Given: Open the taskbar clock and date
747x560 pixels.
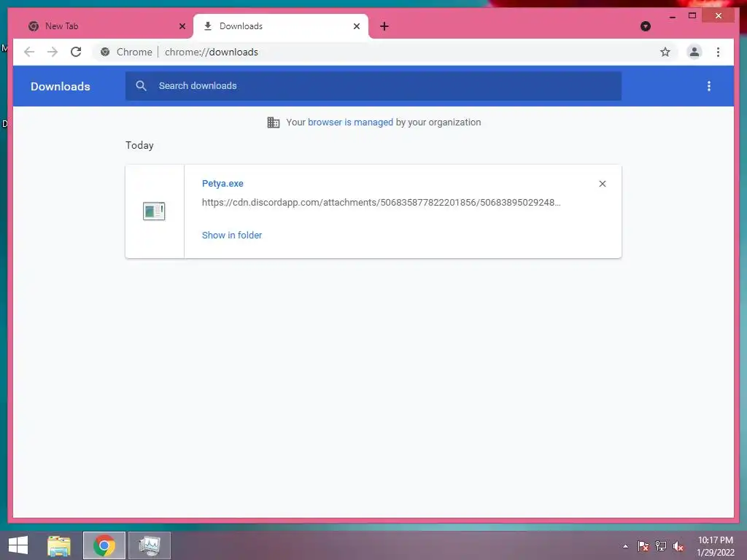Looking at the screenshot, I should click(716, 546).
